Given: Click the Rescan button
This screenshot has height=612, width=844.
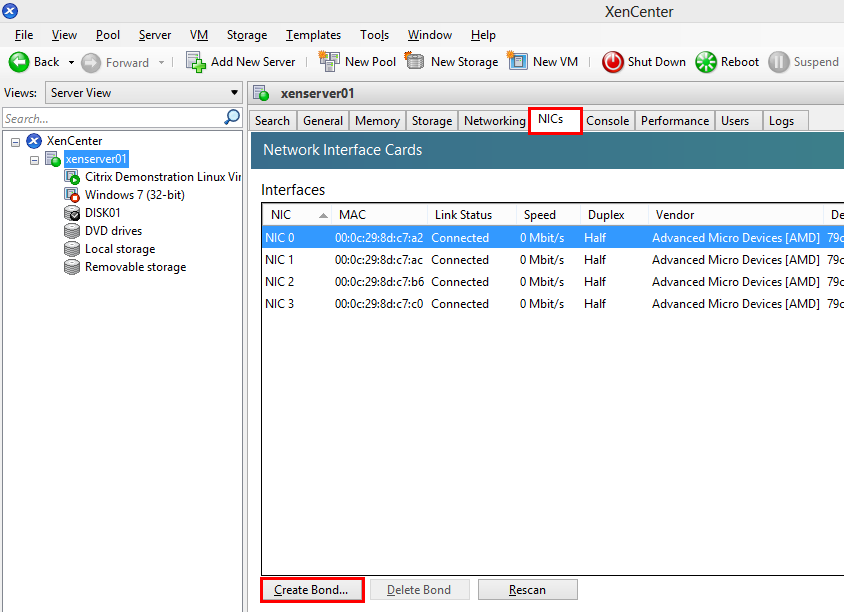Looking at the screenshot, I should tap(527, 590).
